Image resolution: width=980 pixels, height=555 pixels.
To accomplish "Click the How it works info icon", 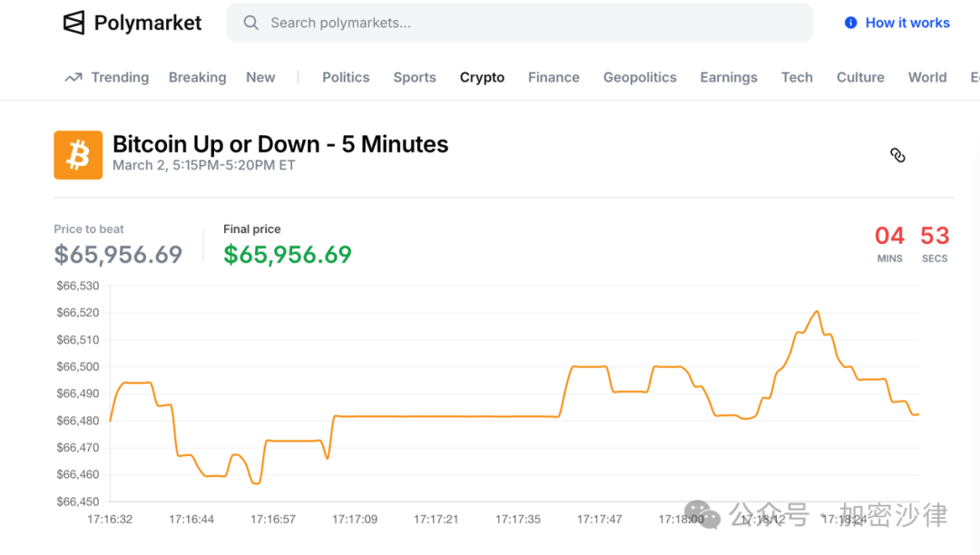I will (x=850, y=23).
